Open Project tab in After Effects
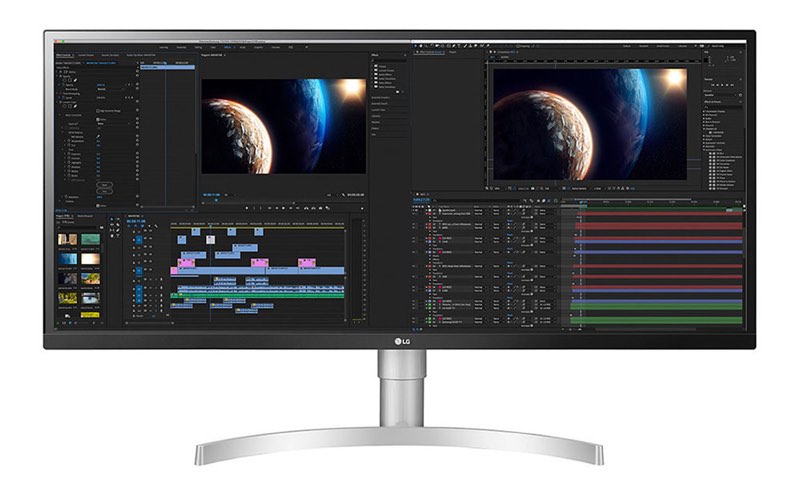The width and height of the screenshot is (800, 483). [453, 52]
